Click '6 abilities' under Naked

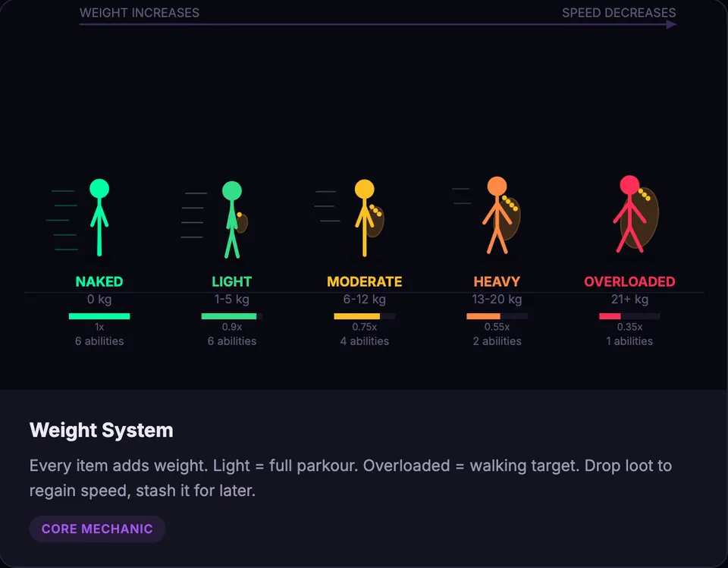99,341
